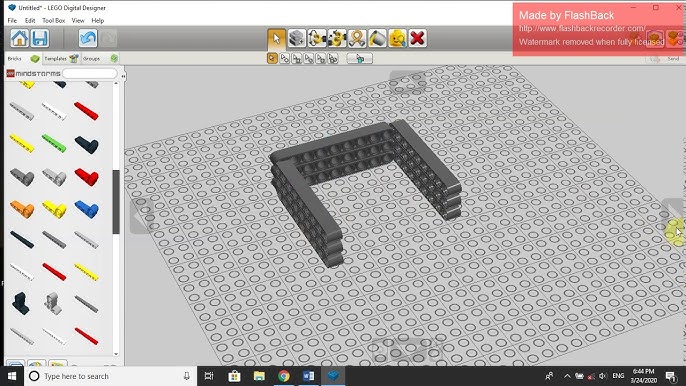Pick the yellow angled connector brick
Viewport: 686px width, 386px height.
pyautogui.click(x=54, y=209)
